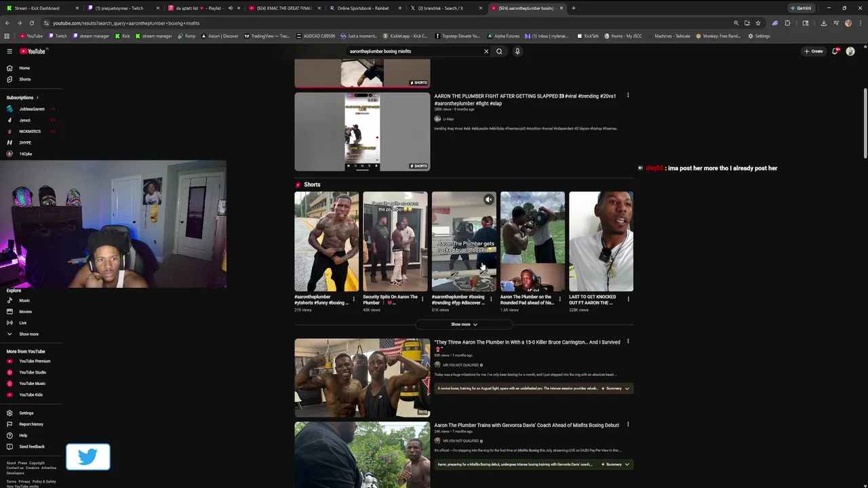The image size is (868, 488).
Task: Clear the search box with the X
Action: [x=486, y=52]
